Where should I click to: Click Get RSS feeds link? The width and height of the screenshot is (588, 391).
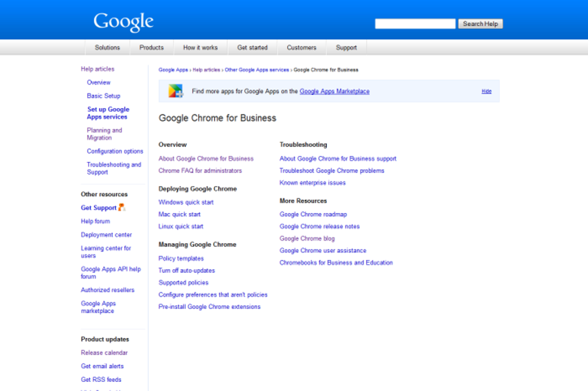pyautogui.click(x=101, y=379)
